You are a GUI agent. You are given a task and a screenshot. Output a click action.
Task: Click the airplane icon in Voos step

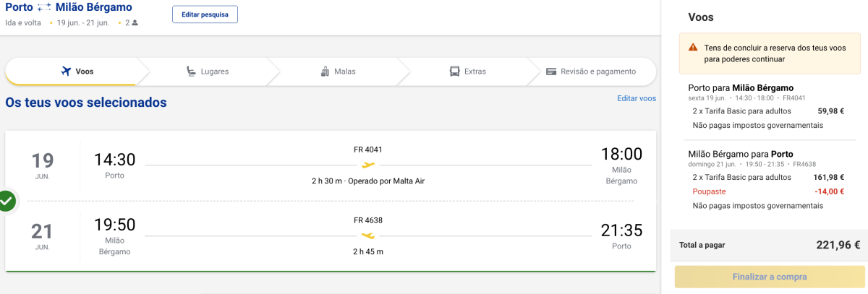66,72
